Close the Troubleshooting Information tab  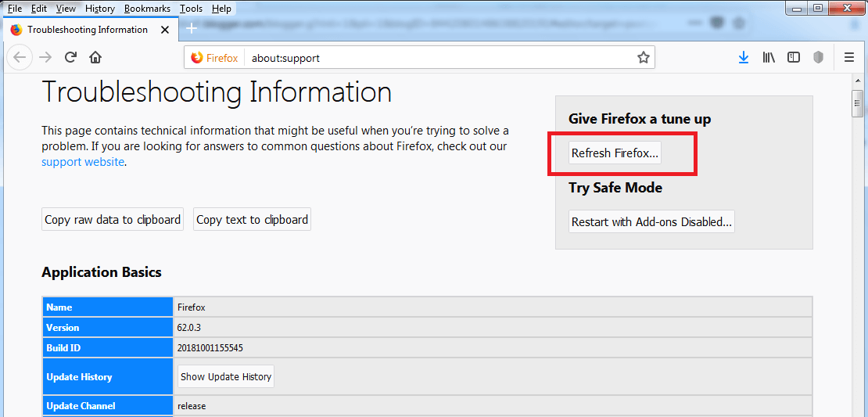pyautogui.click(x=164, y=30)
